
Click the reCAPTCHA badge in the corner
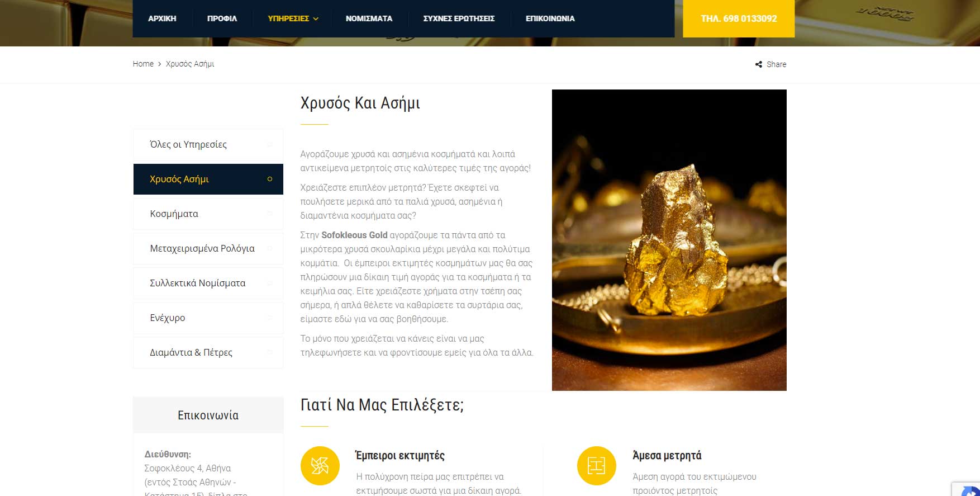point(966,489)
